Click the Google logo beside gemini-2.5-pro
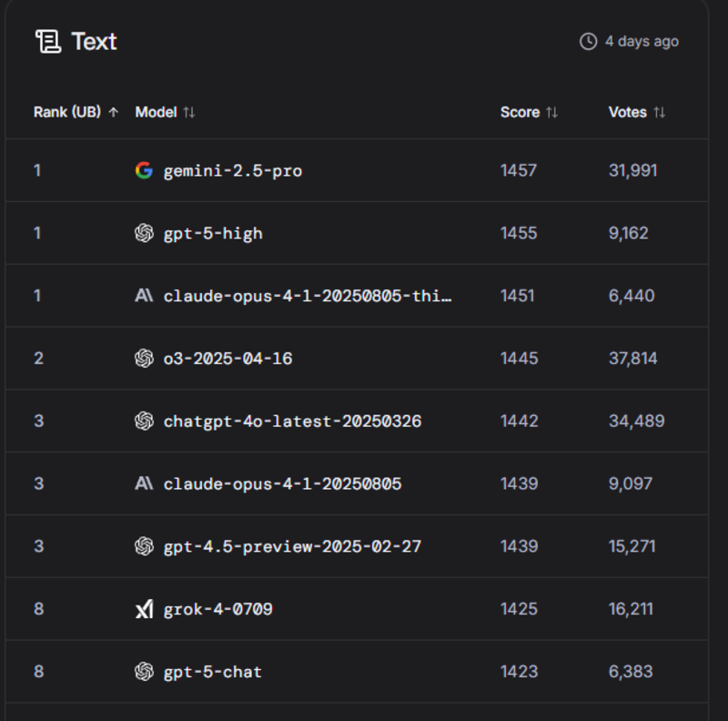This screenshot has height=721, width=728. point(144,170)
